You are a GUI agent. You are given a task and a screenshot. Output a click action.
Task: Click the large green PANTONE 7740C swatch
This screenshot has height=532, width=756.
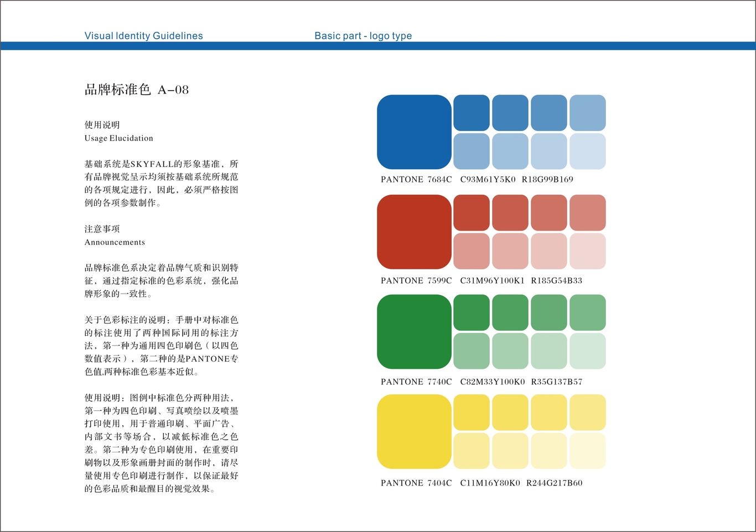[x=415, y=332]
